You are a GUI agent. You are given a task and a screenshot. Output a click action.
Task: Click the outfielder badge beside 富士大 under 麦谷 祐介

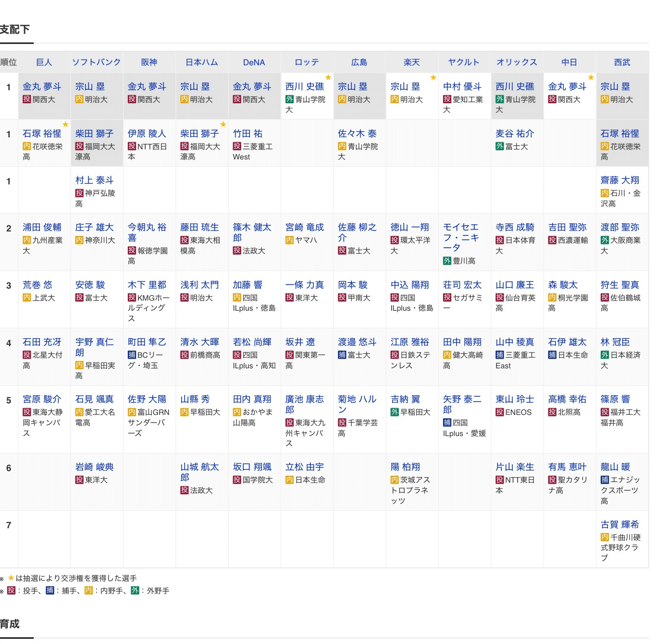pos(499,146)
